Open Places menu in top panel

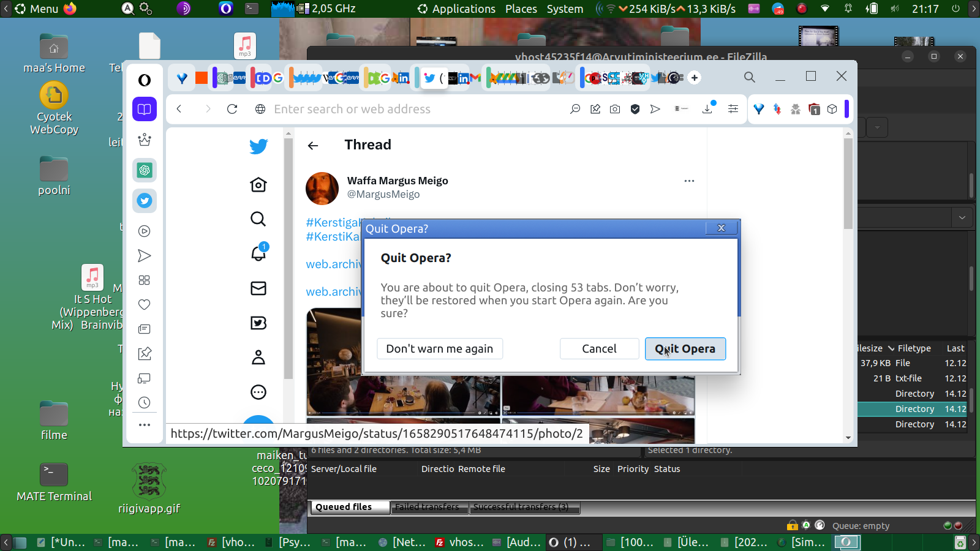[x=521, y=9]
